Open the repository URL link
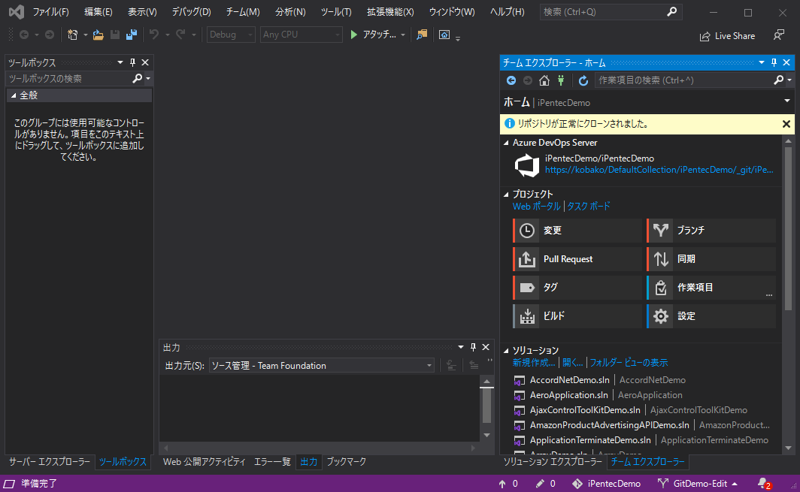800x492 pixels. 659,170
